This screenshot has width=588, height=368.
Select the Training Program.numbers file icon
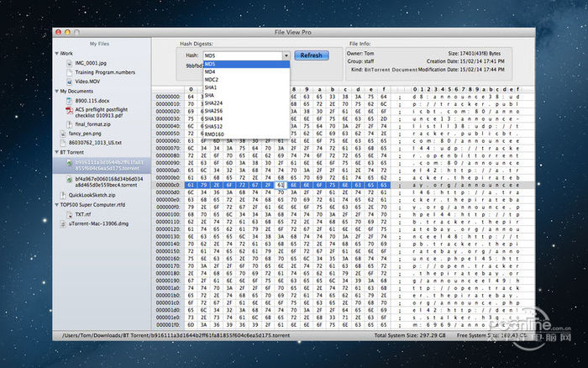pos(67,71)
